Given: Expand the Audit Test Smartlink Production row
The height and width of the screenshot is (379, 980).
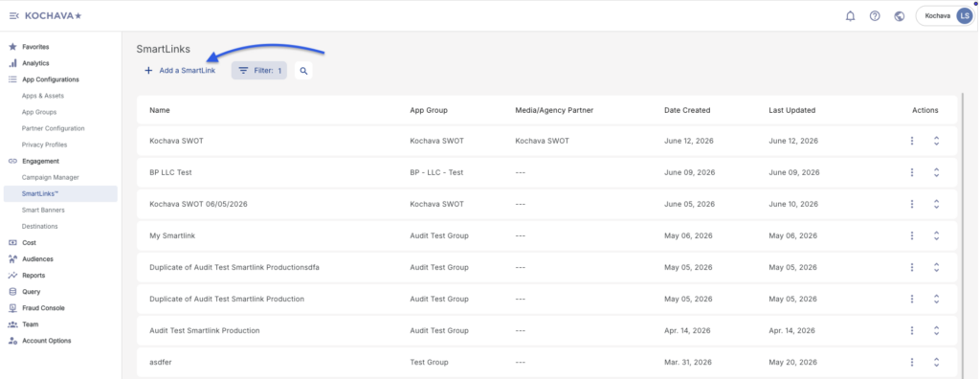Looking at the screenshot, I should click(936, 330).
